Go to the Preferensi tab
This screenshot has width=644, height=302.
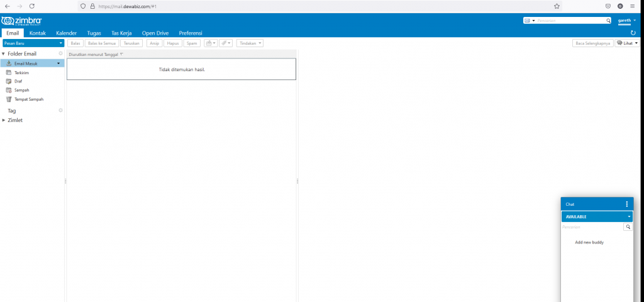pos(191,33)
